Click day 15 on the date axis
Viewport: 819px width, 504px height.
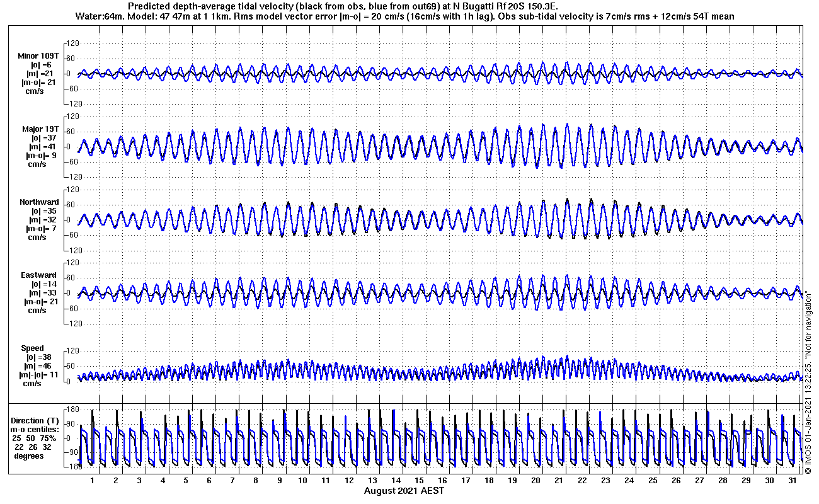pyautogui.click(x=419, y=481)
